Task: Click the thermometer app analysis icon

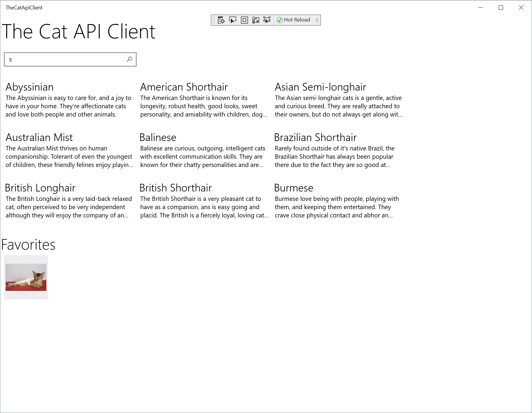Action: [255, 20]
